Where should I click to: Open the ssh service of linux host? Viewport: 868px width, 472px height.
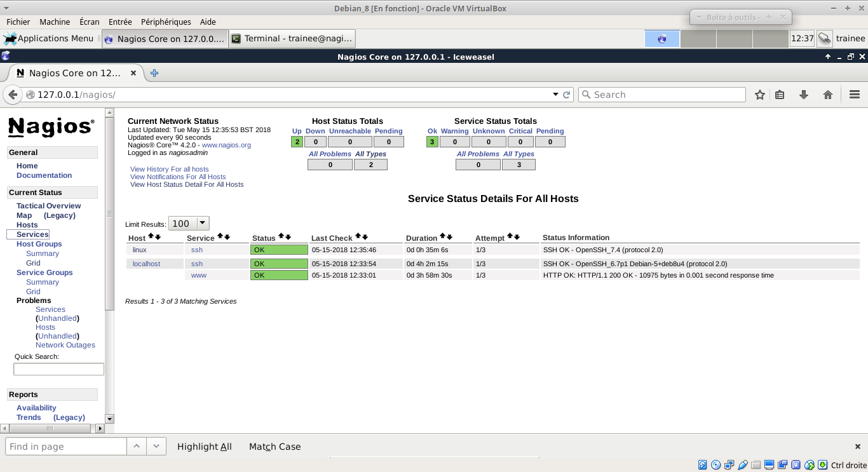[197, 250]
